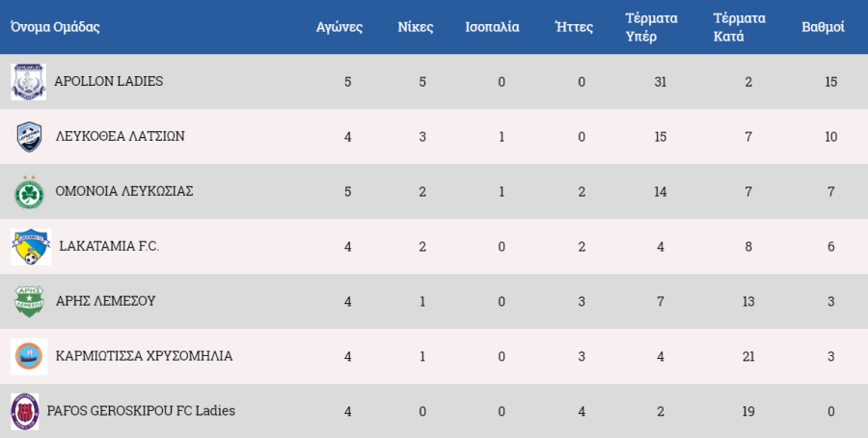Viewport: 868px width, 438px height.
Task: Click the Νίκες column header
Action: (x=415, y=27)
